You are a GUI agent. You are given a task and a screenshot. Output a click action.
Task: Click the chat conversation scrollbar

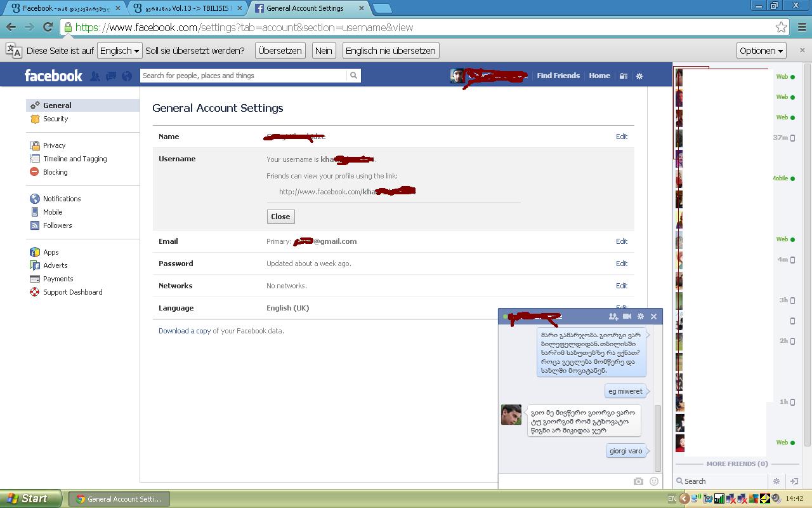tap(658, 438)
